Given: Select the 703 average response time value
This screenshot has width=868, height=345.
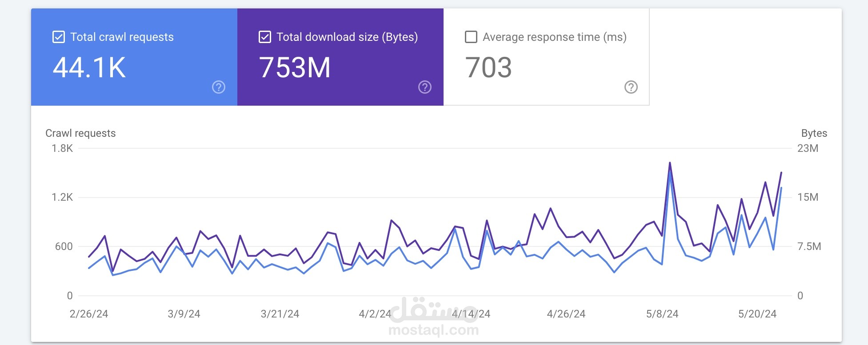Looking at the screenshot, I should tap(488, 67).
